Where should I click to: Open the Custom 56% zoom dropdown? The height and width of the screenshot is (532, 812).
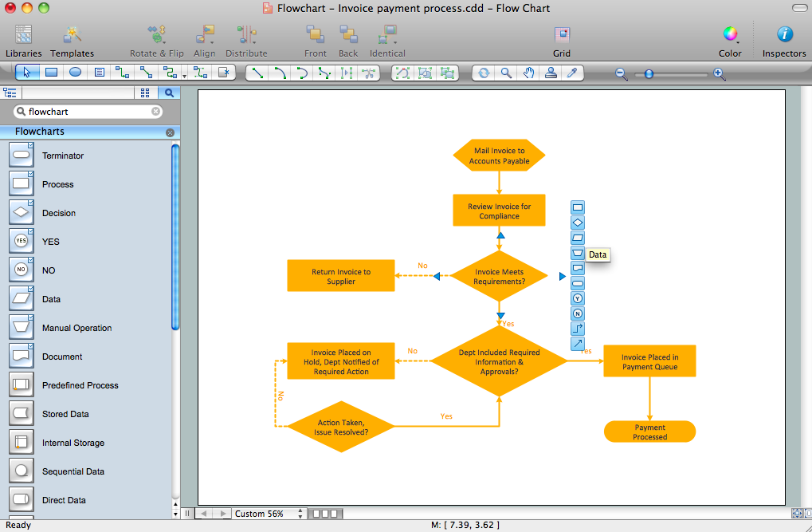[267, 514]
